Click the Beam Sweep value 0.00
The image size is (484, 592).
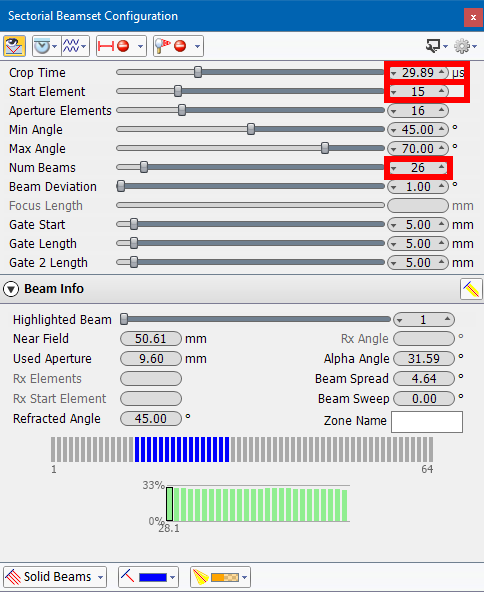[x=424, y=399]
